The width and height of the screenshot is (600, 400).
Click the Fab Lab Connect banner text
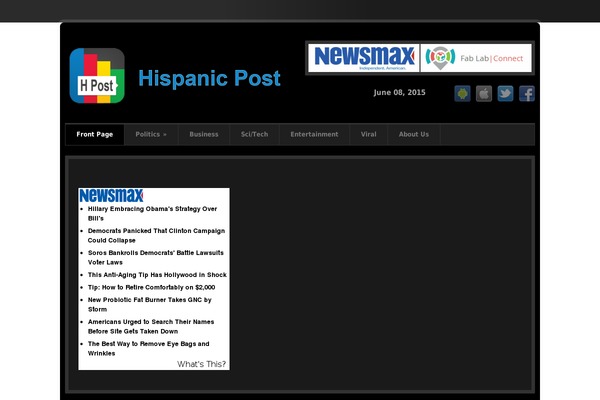coord(491,59)
